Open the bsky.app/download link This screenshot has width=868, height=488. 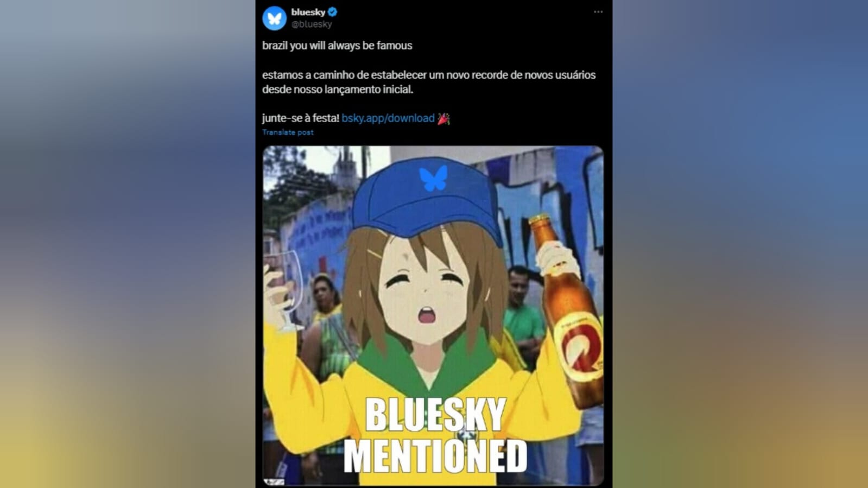(388, 118)
